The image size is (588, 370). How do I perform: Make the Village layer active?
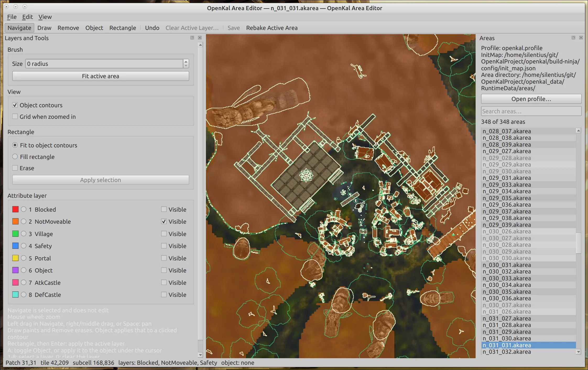point(24,234)
